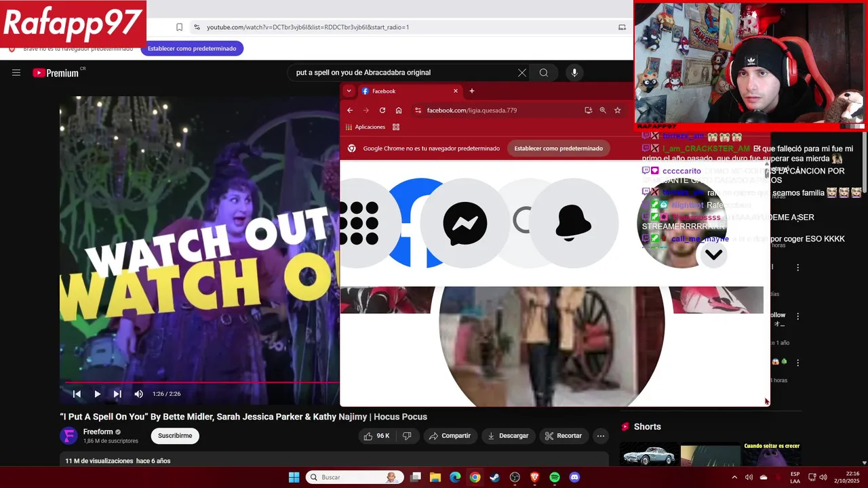This screenshot has width=868, height=488.
Task: Skip to the next video in player
Action: coord(117,394)
